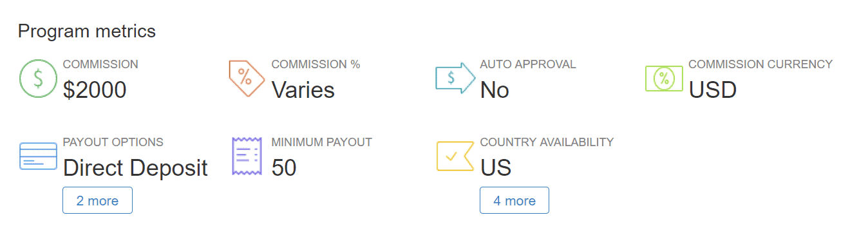Click the No auto approval value

coord(495,90)
